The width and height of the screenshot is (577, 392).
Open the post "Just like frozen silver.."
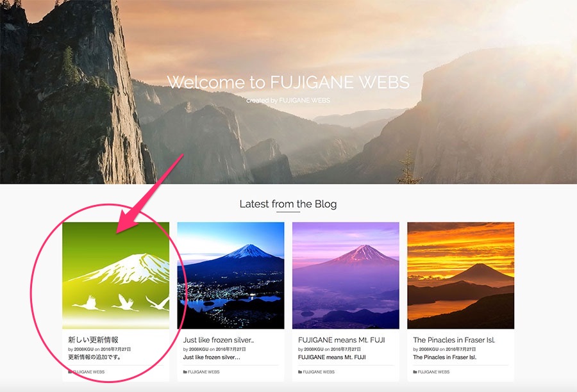click(x=219, y=340)
